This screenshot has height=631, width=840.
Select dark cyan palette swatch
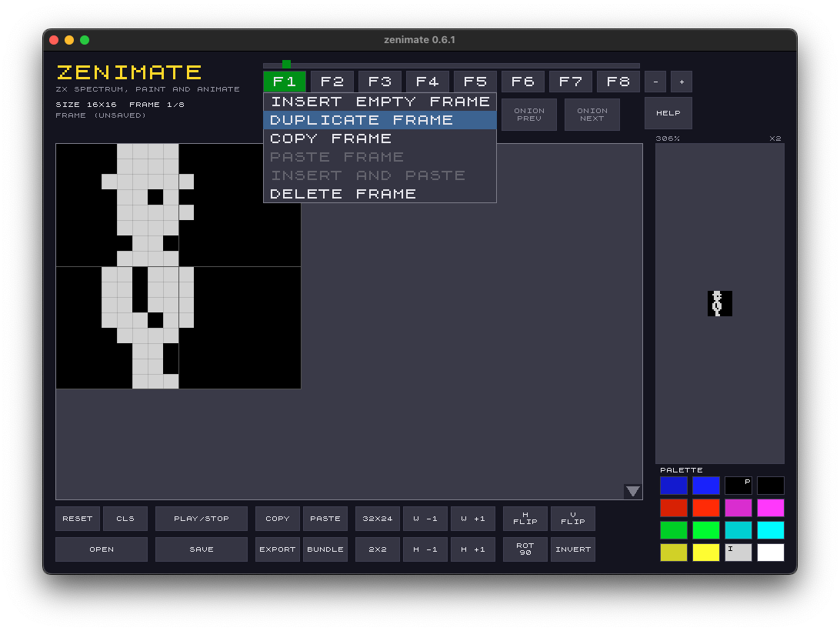pos(738,529)
